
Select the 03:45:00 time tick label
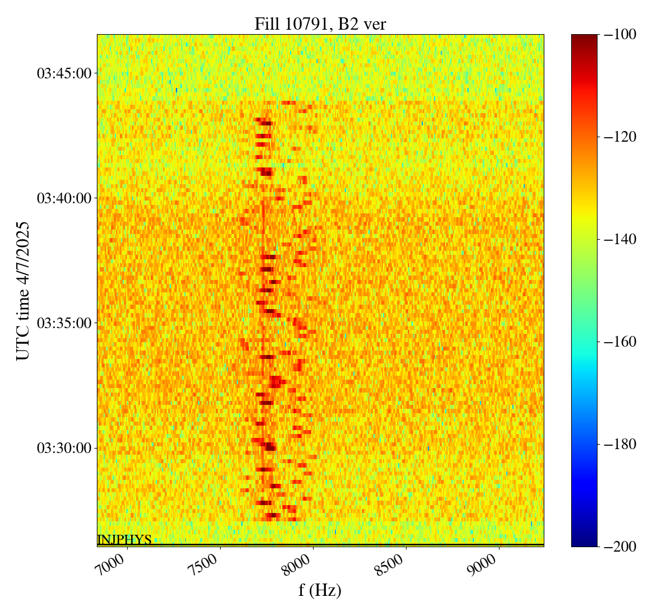[x=64, y=73]
